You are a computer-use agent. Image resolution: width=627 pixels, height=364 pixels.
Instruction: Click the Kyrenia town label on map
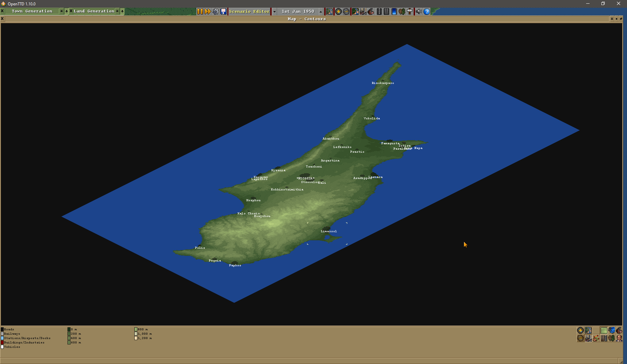point(278,170)
